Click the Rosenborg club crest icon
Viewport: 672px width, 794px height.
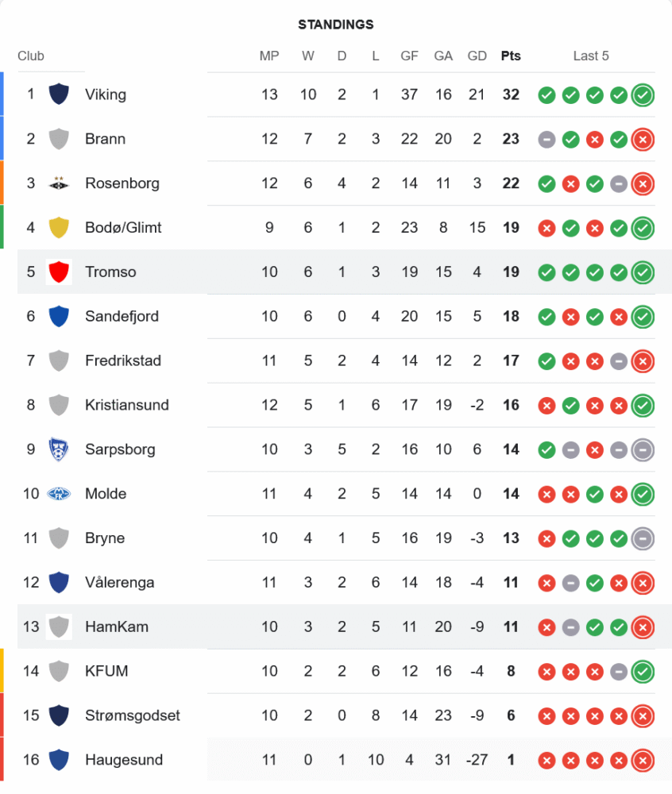[59, 183]
